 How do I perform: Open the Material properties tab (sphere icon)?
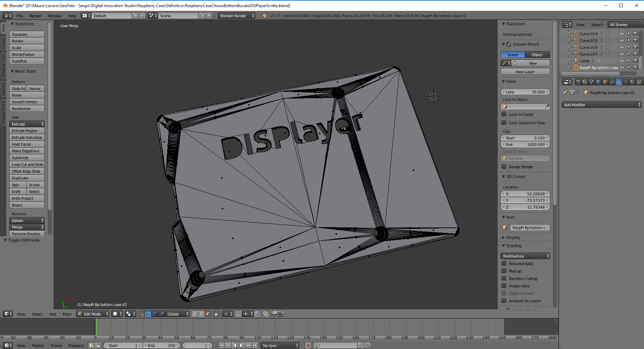coord(632,82)
